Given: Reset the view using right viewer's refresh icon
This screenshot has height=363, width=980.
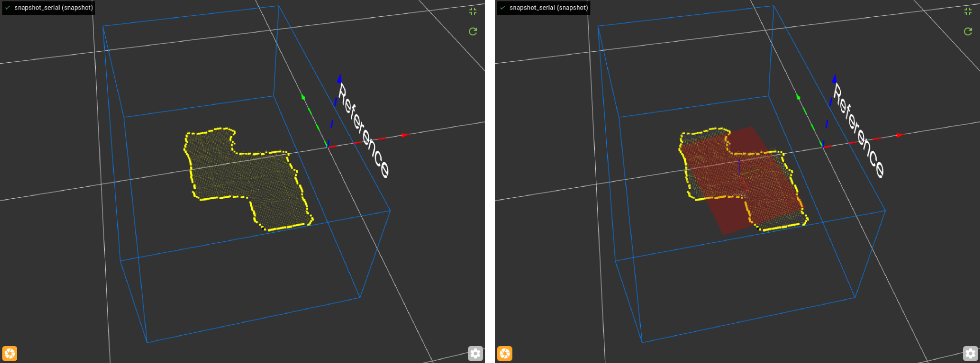Looking at the screenshot, I should (x=968, y=32).
